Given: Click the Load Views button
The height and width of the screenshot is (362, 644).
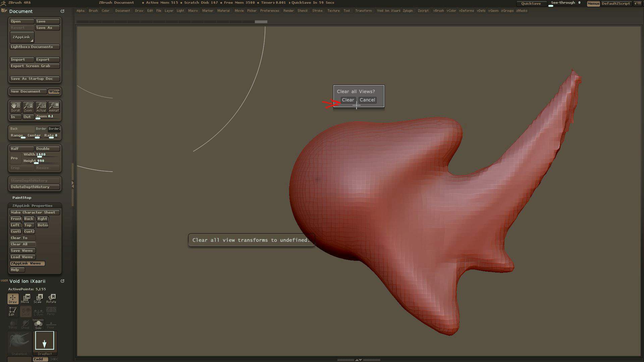Looking at the screenshot, I should (23, 257).
